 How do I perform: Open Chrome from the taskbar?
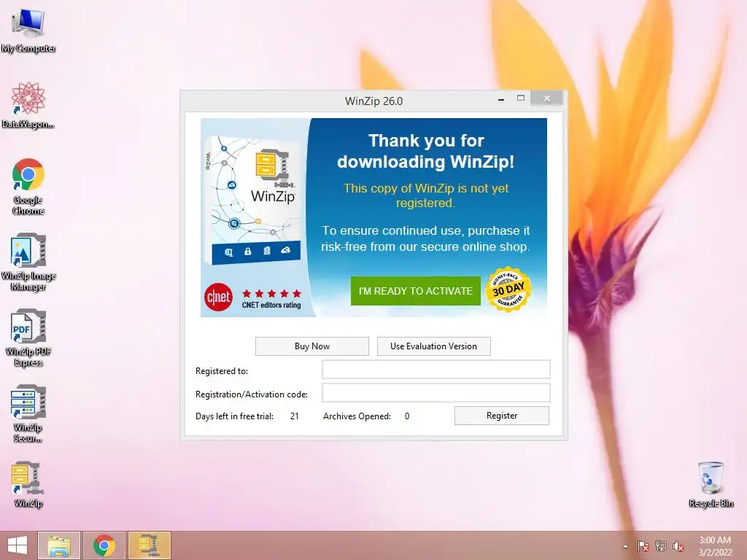tap(104, 545)
